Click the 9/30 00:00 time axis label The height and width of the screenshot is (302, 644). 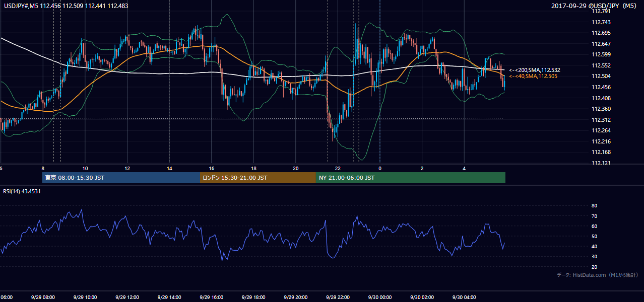pos(379,297)
